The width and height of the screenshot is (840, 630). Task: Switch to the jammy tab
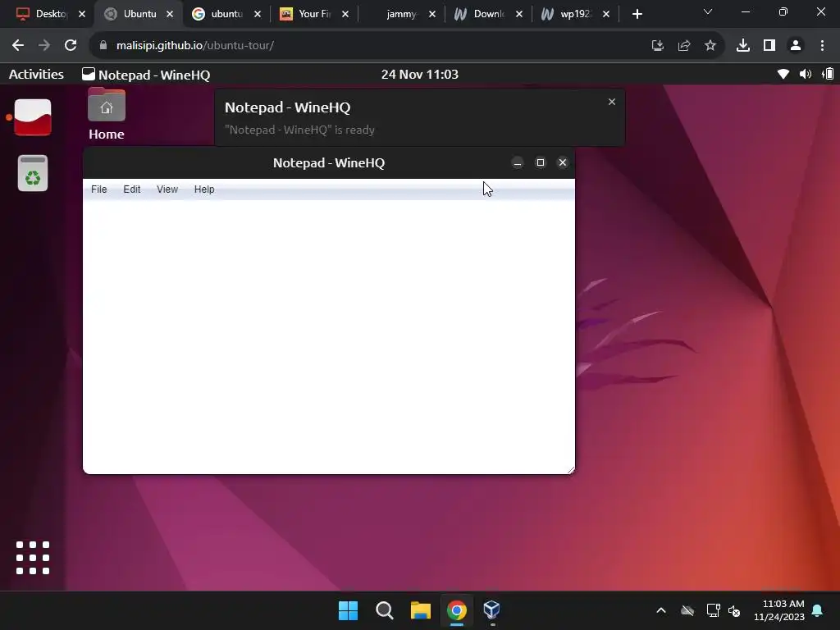400,14
